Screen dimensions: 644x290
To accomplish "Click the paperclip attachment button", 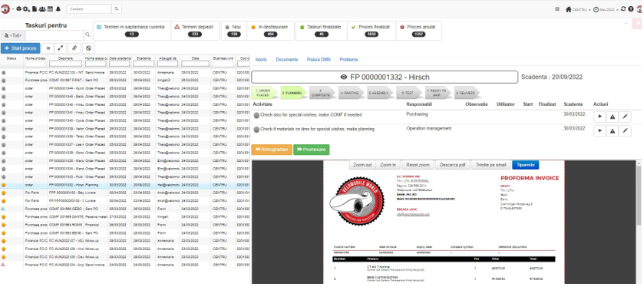I will point(74,48).
